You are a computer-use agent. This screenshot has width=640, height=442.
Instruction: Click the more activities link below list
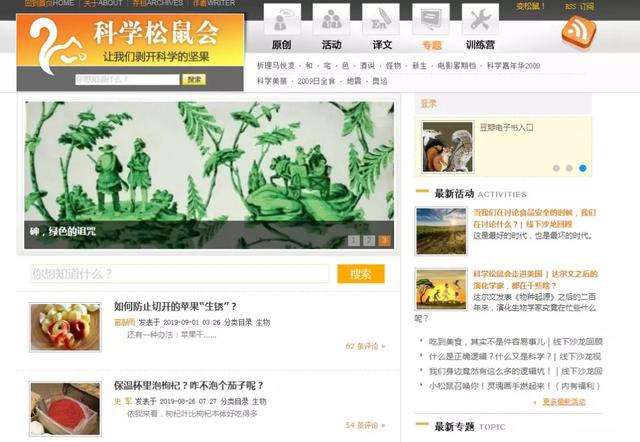pyautogui.click(x=564, y=402)
